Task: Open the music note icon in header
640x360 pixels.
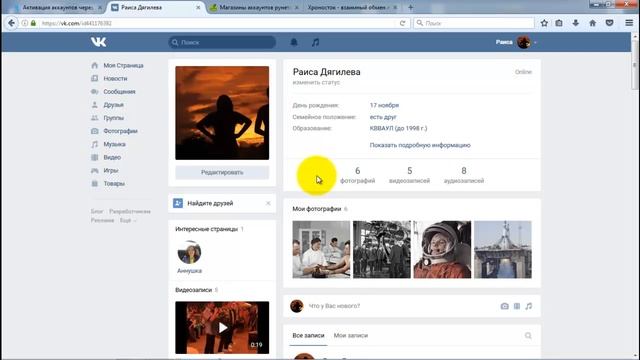Action: tap(316, 42)
